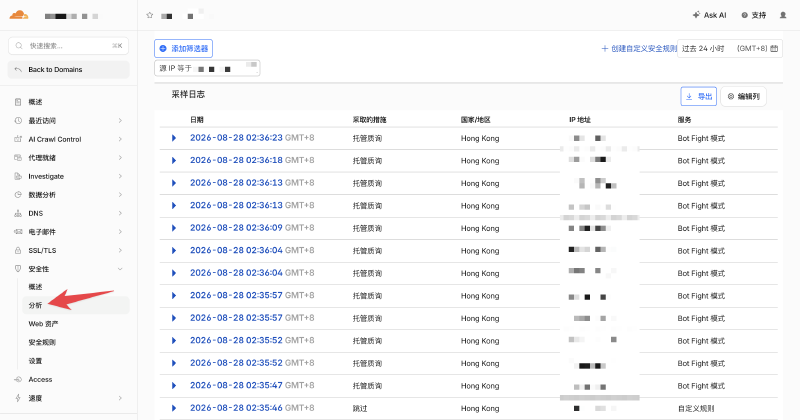Go Back to Domains
The image size is (800, 420).
tap(68, 69)
